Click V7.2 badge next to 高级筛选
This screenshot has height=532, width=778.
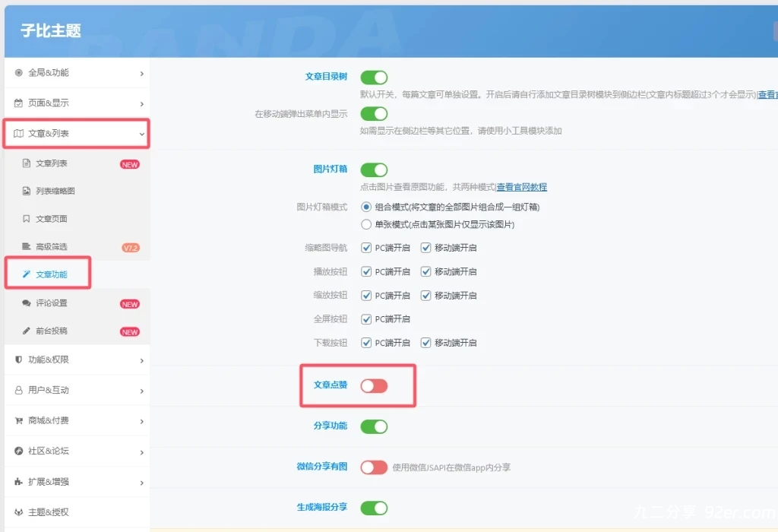point(131,248)
